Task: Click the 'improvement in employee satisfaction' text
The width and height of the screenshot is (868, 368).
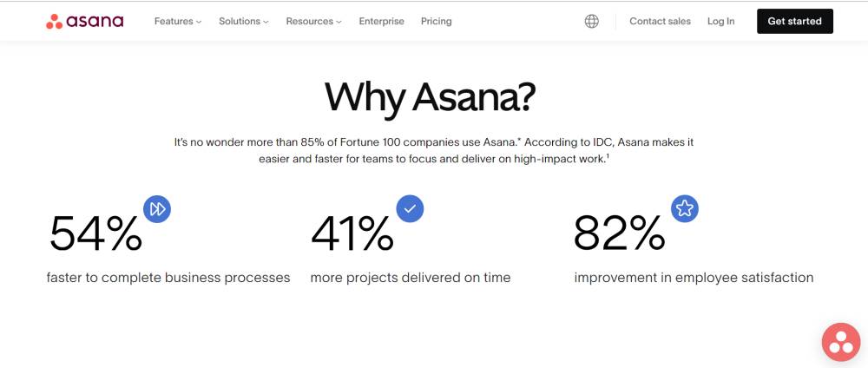Action: click(694, 278)
